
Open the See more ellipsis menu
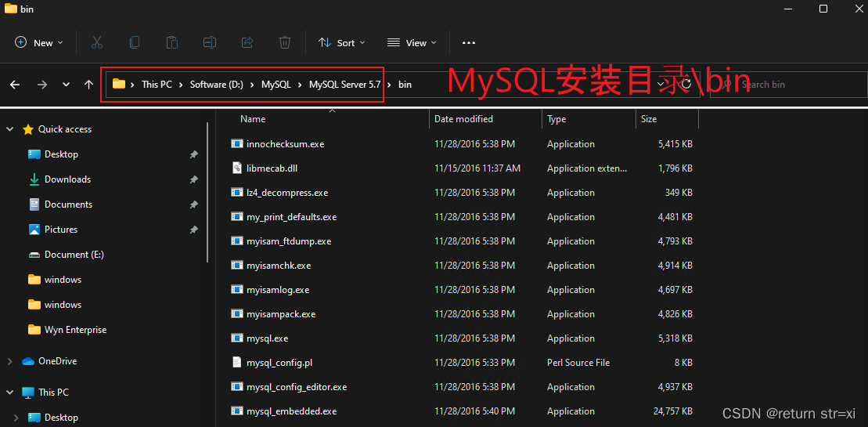(469, 42)
